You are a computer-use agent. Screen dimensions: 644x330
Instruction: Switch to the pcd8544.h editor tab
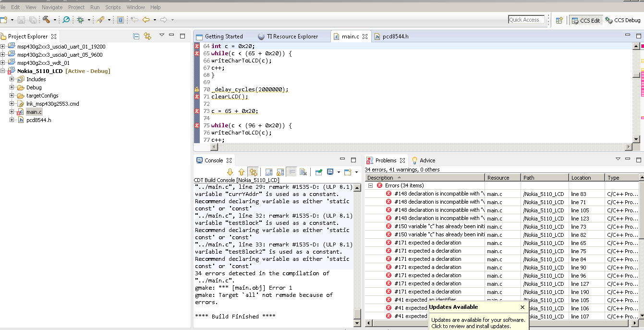click(395, 37)
